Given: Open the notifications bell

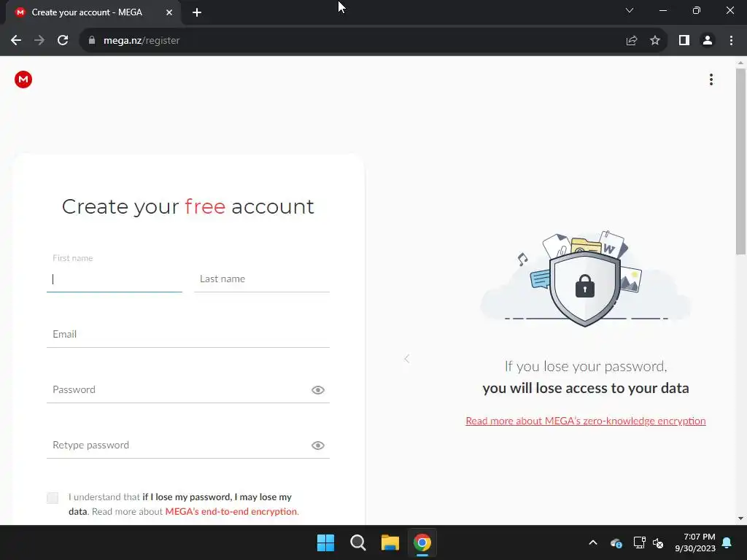Looking at the screenshot, I should (727, 542).
